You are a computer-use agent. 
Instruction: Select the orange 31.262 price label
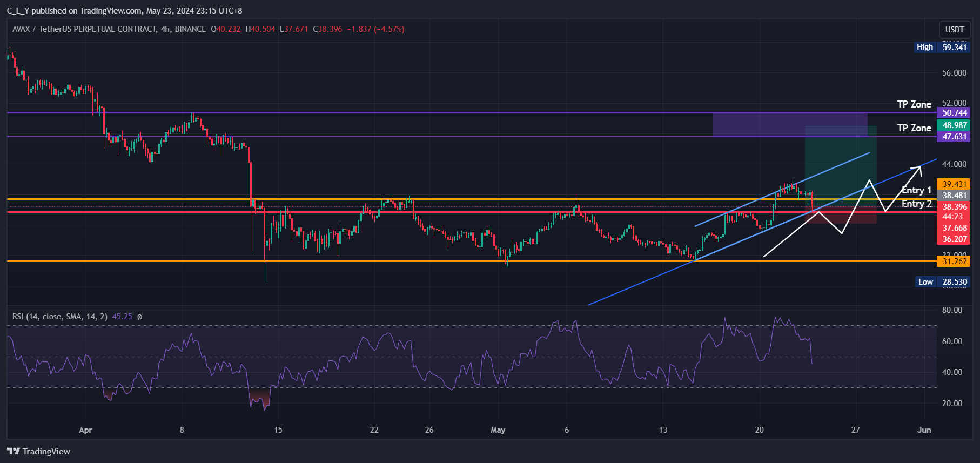[x=954, y=261]
